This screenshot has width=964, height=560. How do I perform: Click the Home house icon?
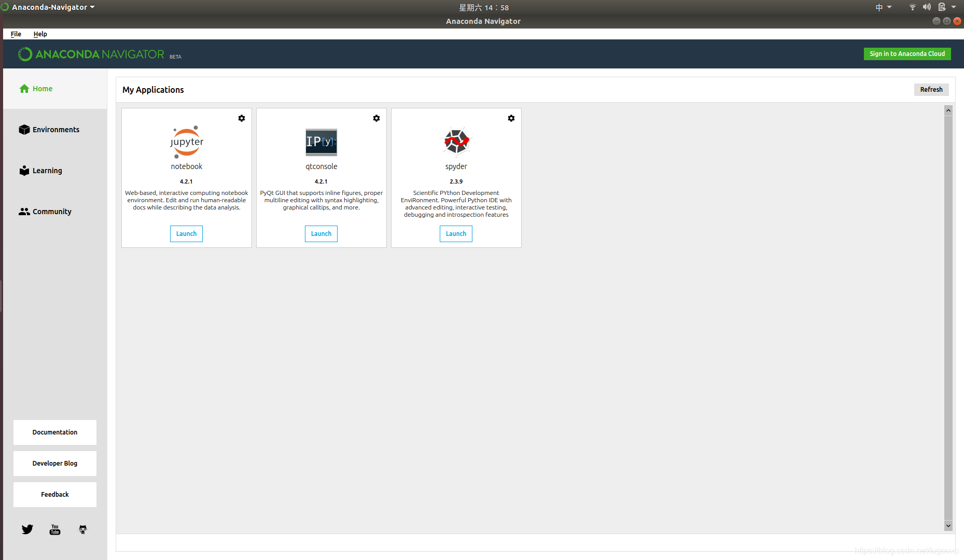click(x=24, y=89)
